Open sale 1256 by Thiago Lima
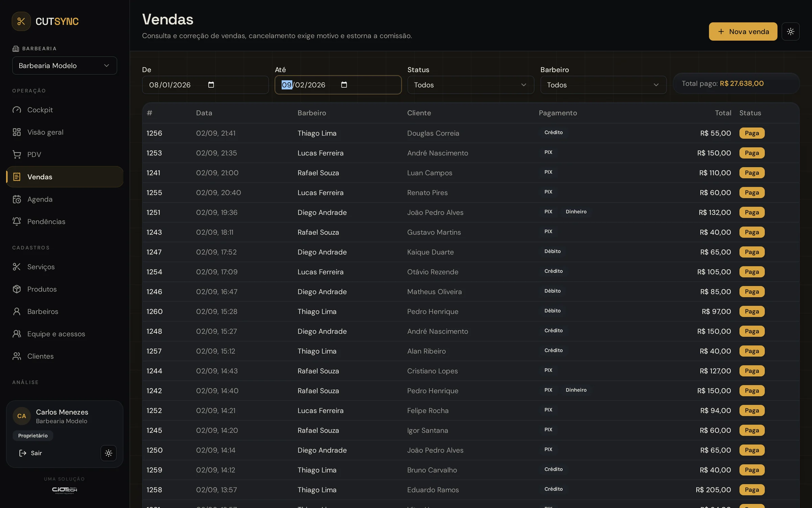Image resolution: width=812 pixels, height=508 pixels. [471, 133]
